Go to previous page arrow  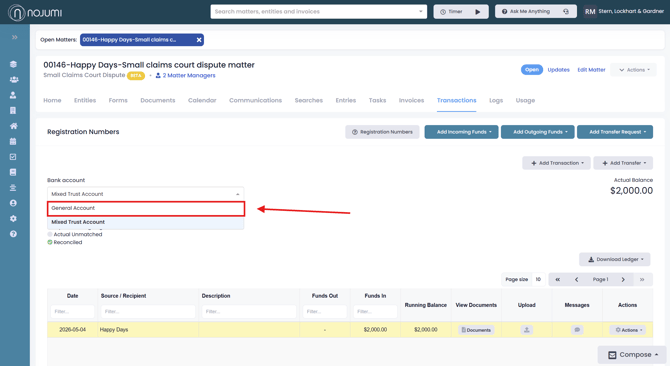pos(576,279)
